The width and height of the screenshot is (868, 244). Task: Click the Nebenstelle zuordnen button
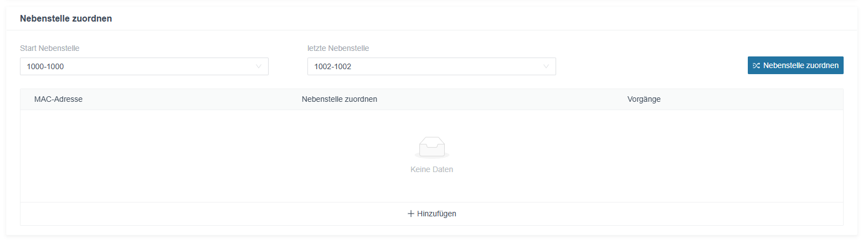[795, 65]
